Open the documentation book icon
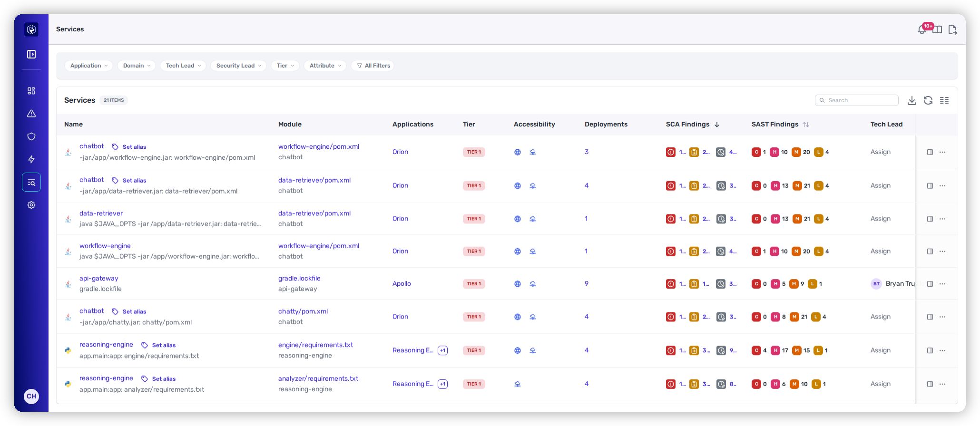Image resolution: width=980 pixels, height=426 pixels. (937, 30)
